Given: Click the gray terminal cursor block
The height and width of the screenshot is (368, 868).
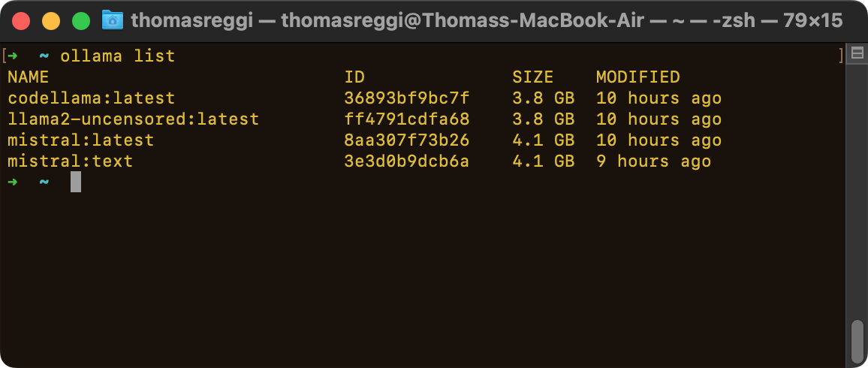Looking at the screenshot, I should pyautogui.click(x=76, y=182).
